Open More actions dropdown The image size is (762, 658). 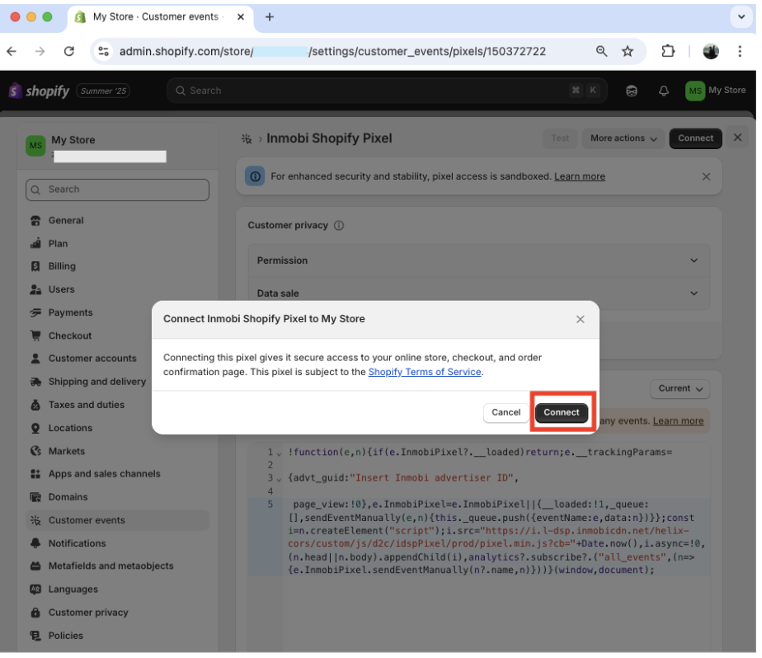click(623, 139)
